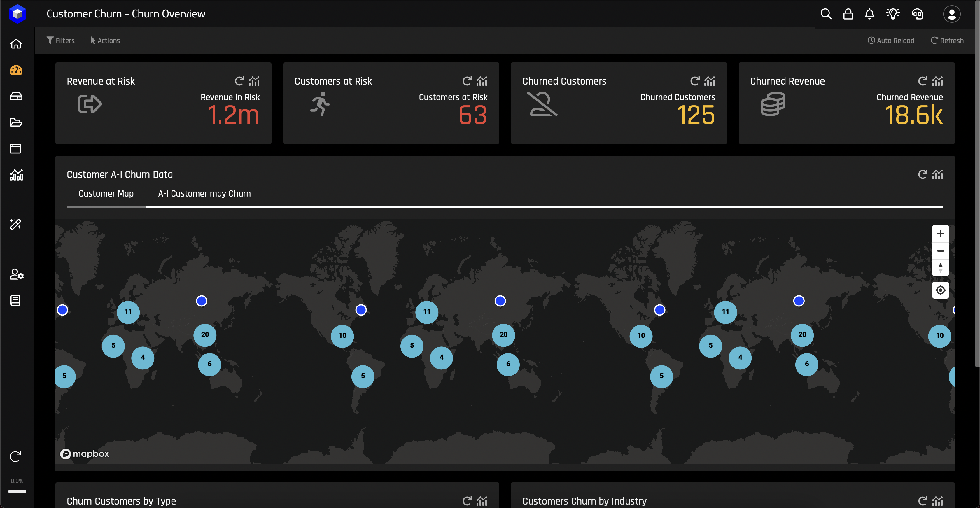Viewport: 980px width, 508px height.
Task: Zoom out on the map
Action: 940,251
